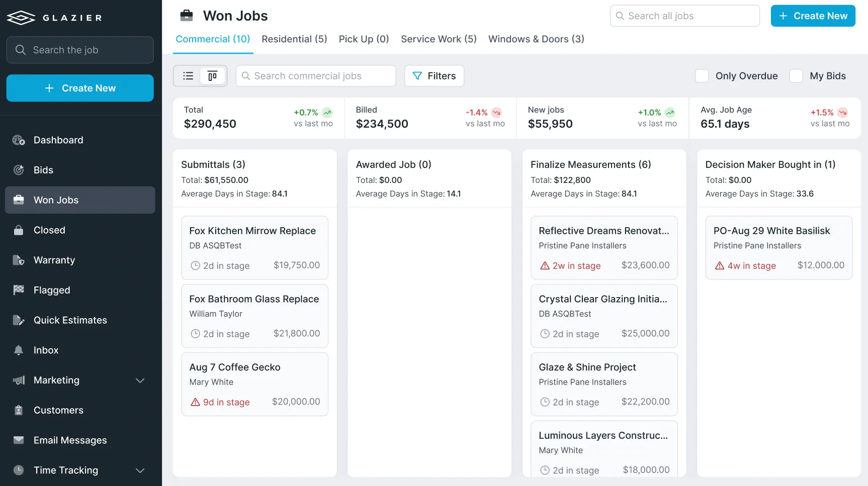Open Warranty section in sidebar

pos(80,260)
